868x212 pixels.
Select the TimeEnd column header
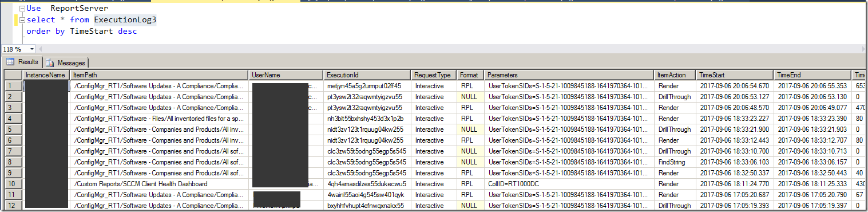tap(813, 75)
